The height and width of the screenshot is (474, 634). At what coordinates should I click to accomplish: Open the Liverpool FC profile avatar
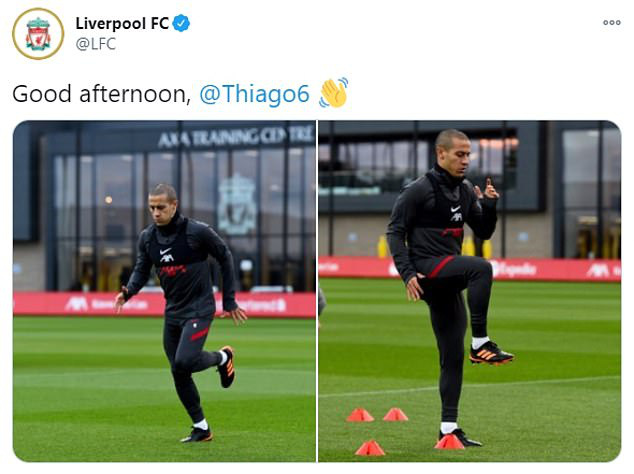click(38, 34)
